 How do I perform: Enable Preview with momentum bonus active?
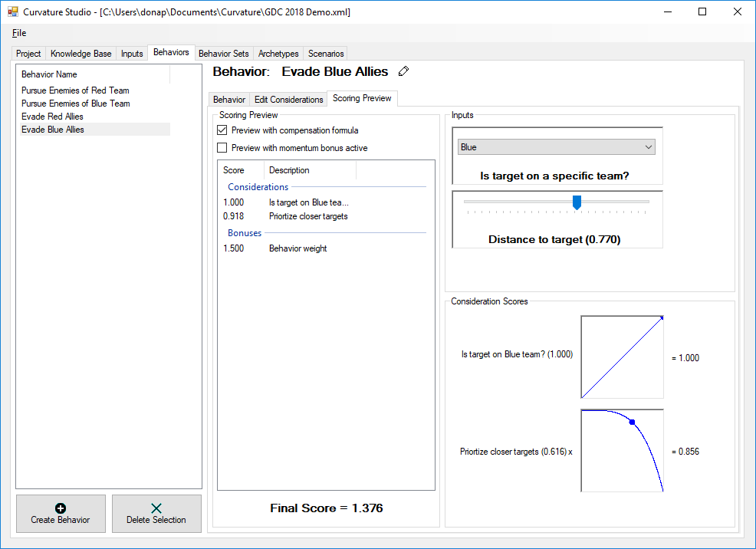point(222,147)
